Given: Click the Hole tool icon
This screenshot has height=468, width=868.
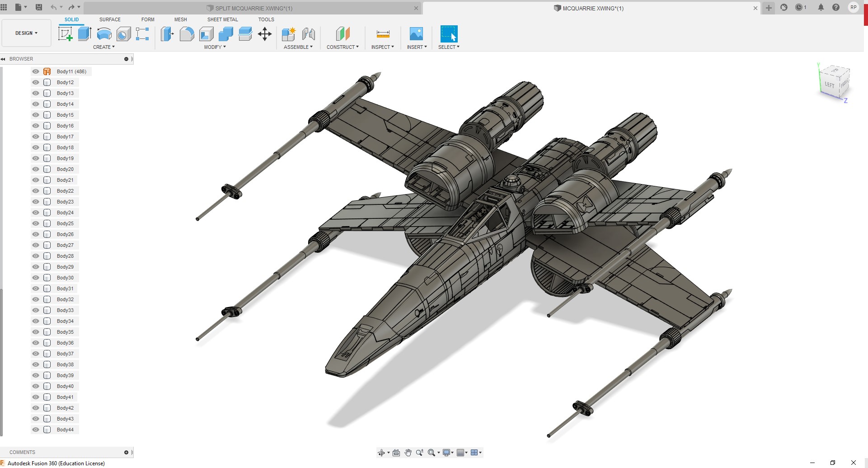Looking at the screenshot, I should tap(123, 34).
